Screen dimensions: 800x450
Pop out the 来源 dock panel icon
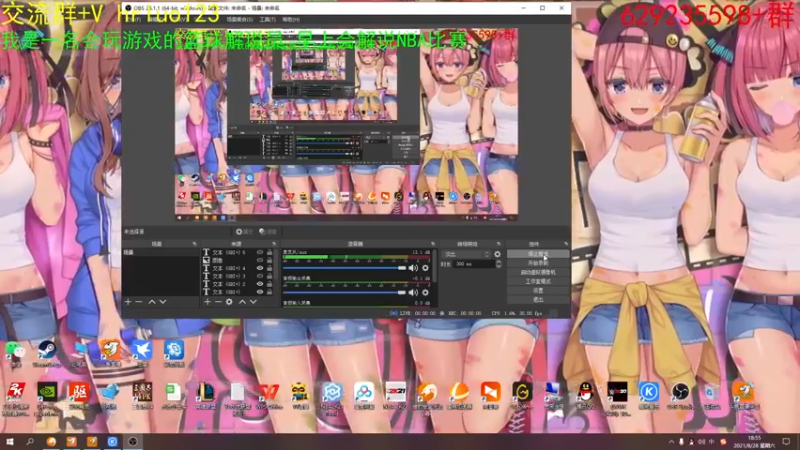[x=274, y=244]
